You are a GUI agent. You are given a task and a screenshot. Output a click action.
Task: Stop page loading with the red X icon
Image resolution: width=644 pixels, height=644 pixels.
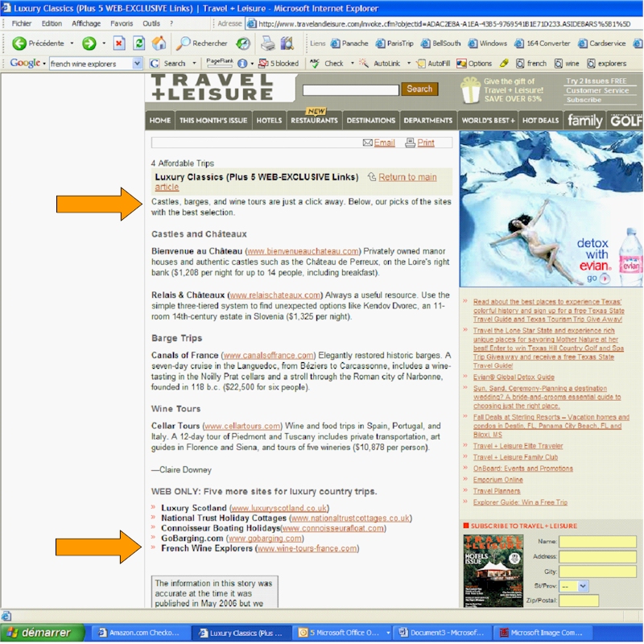(119, 43)
